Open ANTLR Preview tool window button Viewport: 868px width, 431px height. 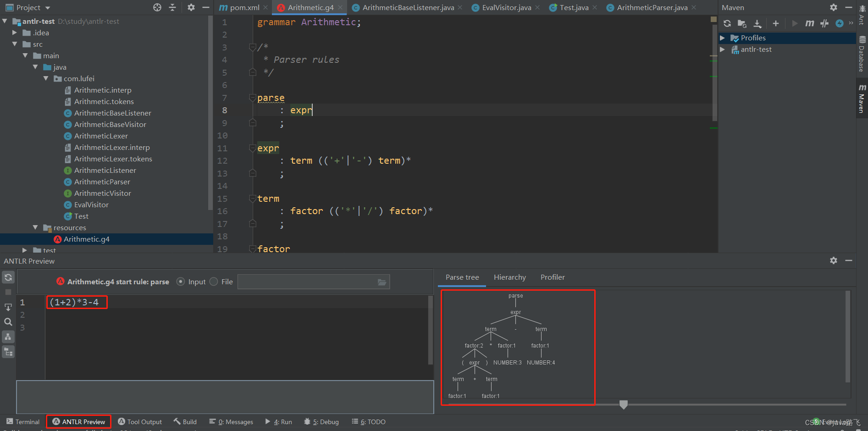coord(78,422)
